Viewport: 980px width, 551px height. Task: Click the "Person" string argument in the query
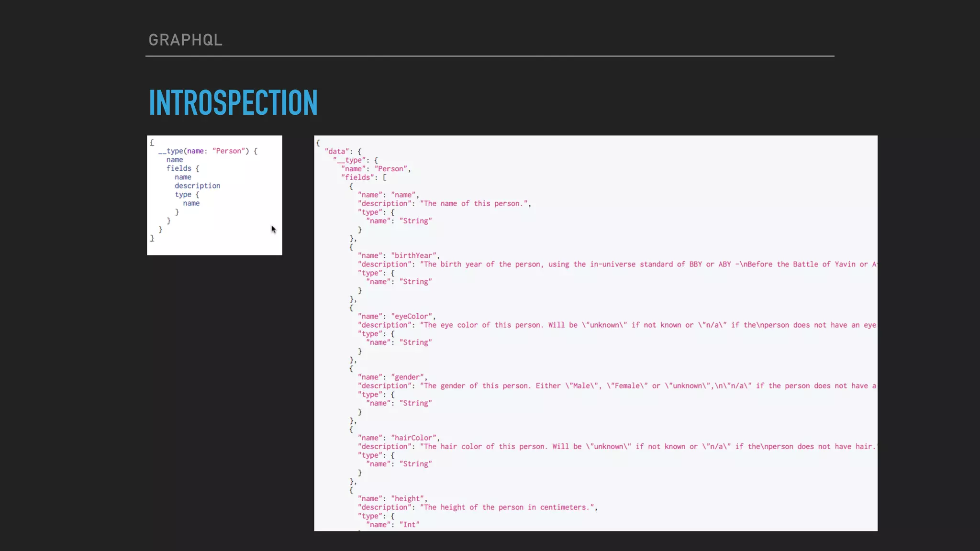click(x=229, y=151)
